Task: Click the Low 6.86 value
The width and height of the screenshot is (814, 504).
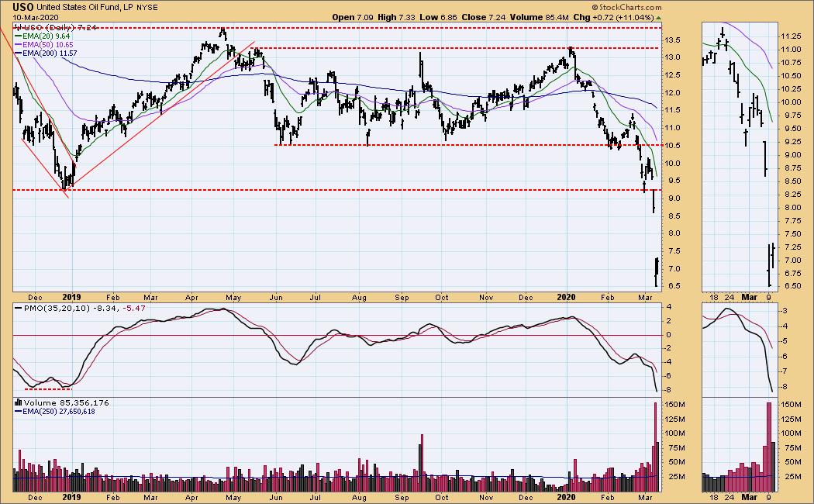Action: (x=438, y=17)
